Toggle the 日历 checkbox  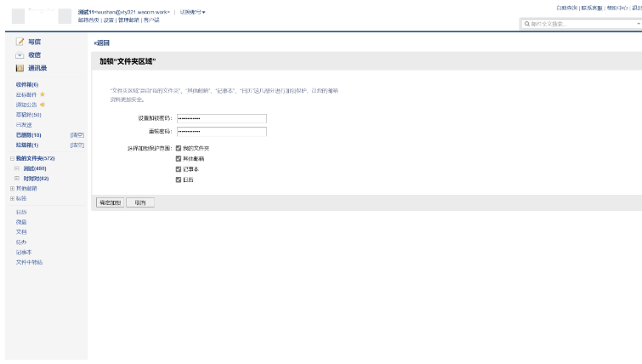tap(179, 179)
